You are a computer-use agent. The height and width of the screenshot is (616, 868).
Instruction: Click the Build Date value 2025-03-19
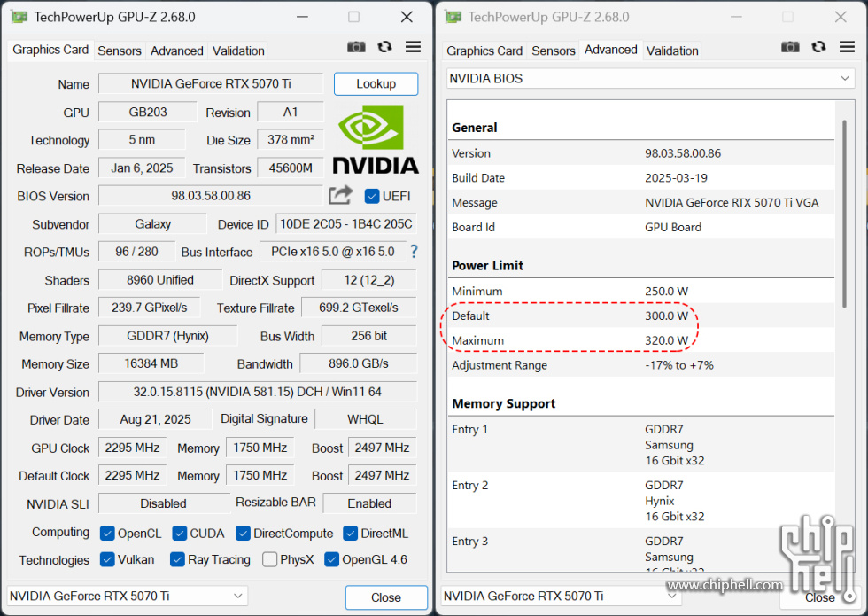pyautogui.click(x=676, y=178)
